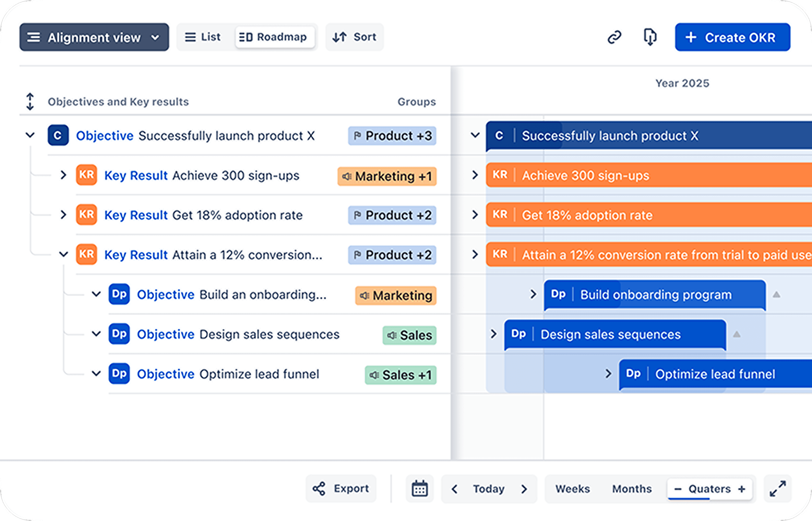Select Get 18% adoption rate timeline bar
The image size is (812, 521).
[x=649, y=215]
